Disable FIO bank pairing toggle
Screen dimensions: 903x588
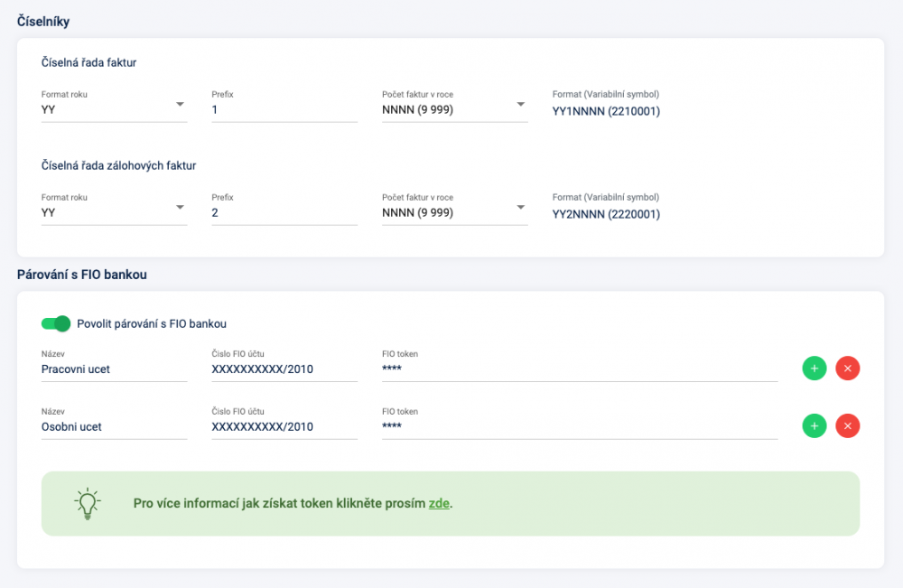click(x=56, y=323)
